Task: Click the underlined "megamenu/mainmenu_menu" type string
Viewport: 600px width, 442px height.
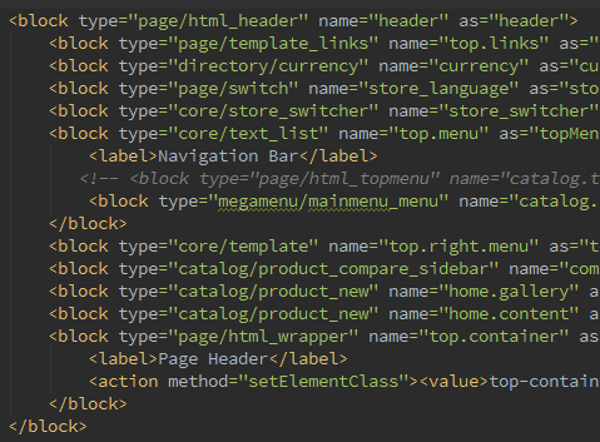Action: click(x=328, y=202)
